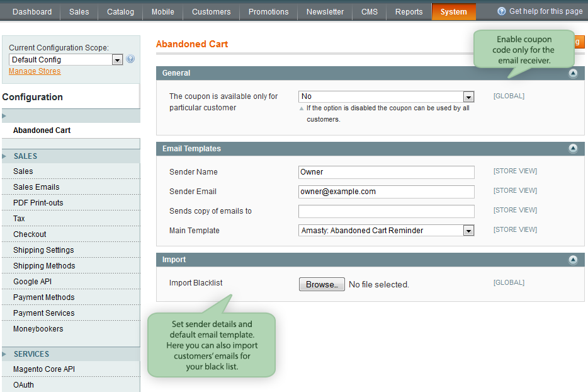Viewport: 588px width, 392px height.
Task: Click the No file selected text
Action: pos(379,285)
